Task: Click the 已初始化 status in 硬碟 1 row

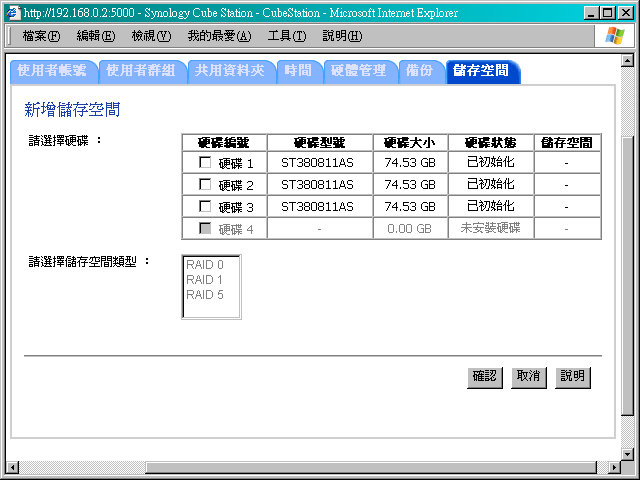Action: pyautogui.click(x=491, y=162)
